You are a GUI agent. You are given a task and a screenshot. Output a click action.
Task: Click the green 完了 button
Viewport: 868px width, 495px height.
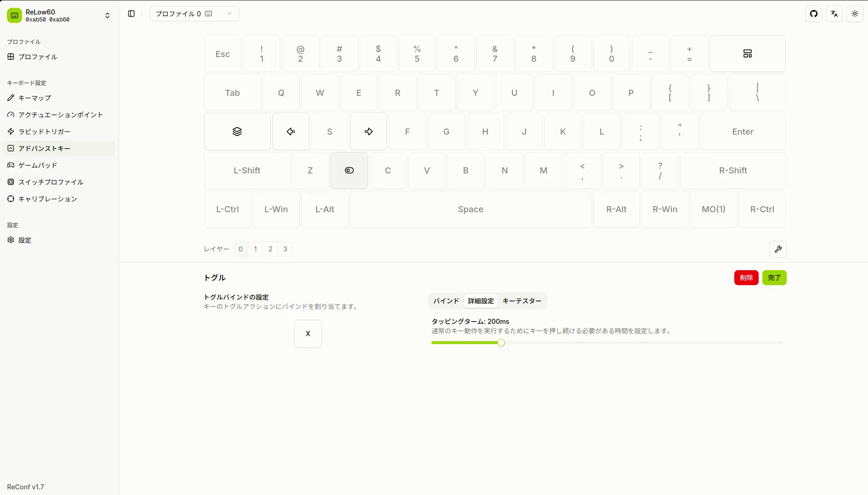(x=774, y=278)
